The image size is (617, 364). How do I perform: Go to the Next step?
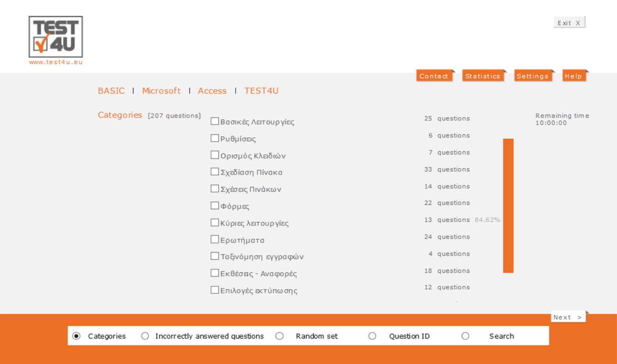(568, 317)
